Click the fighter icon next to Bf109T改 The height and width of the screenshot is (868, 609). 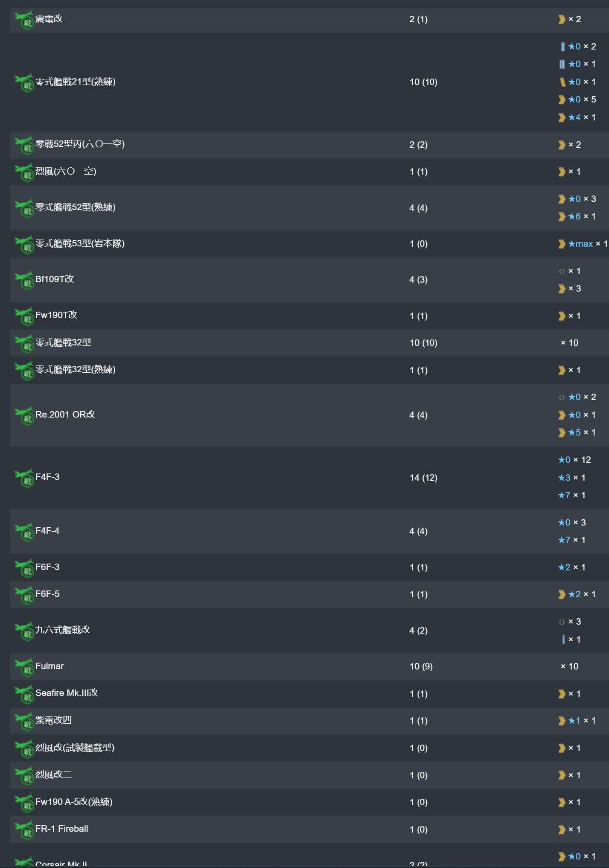coord(24,281)
